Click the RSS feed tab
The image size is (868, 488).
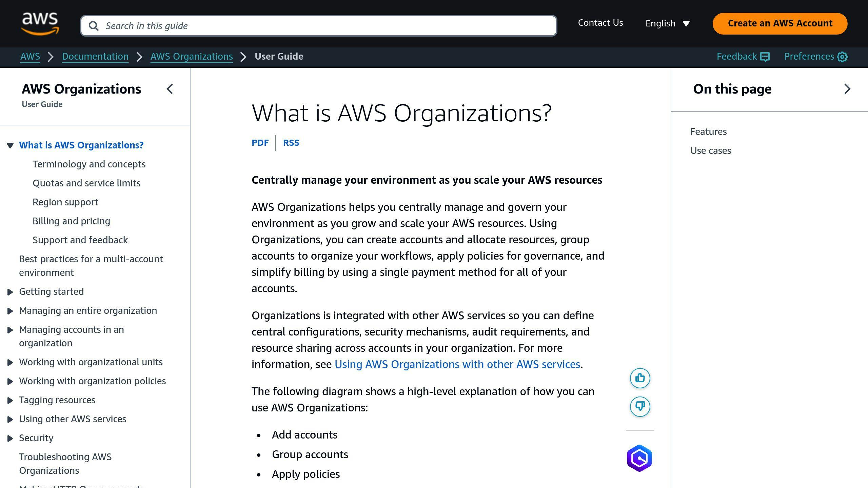pos(291,142)
